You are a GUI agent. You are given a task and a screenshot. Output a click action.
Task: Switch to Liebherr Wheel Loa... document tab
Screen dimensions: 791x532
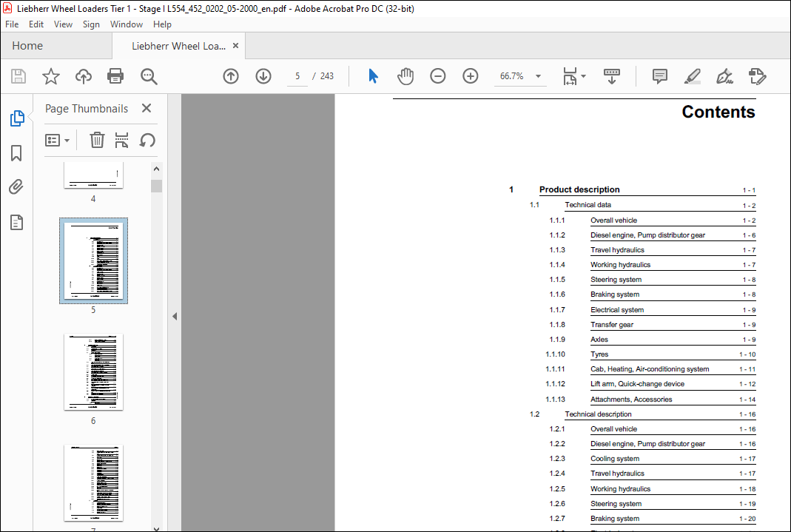click(178, 46)
